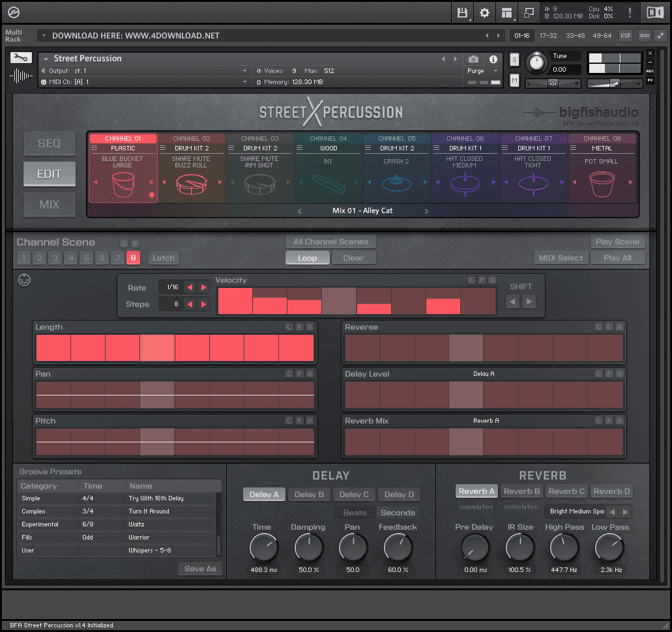The height and width of the screenshot is (632, 672).
Task: Open Channel 01 hamburger menu
Action: 95,148
